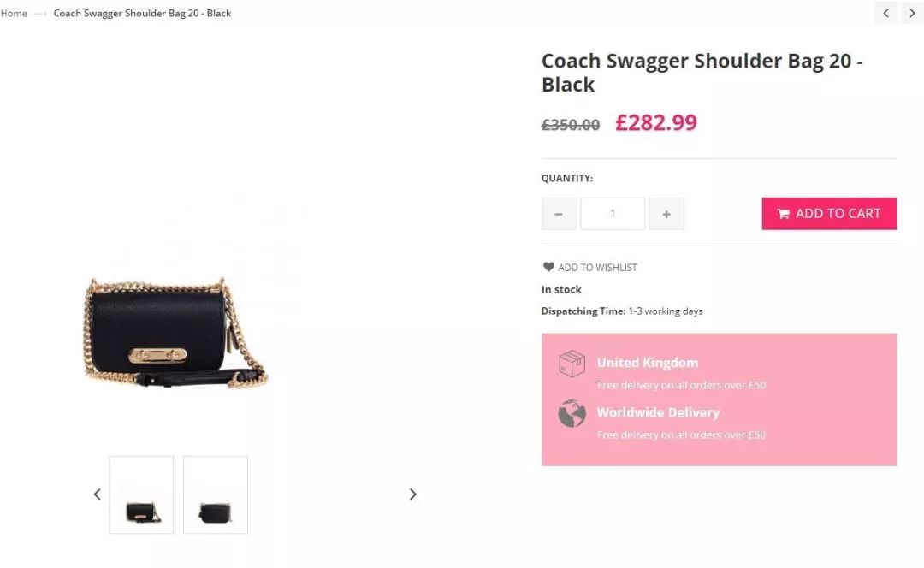Click the shopping cart icon
The width and height of the screenshot is (924, 568).
coord(783,214)
